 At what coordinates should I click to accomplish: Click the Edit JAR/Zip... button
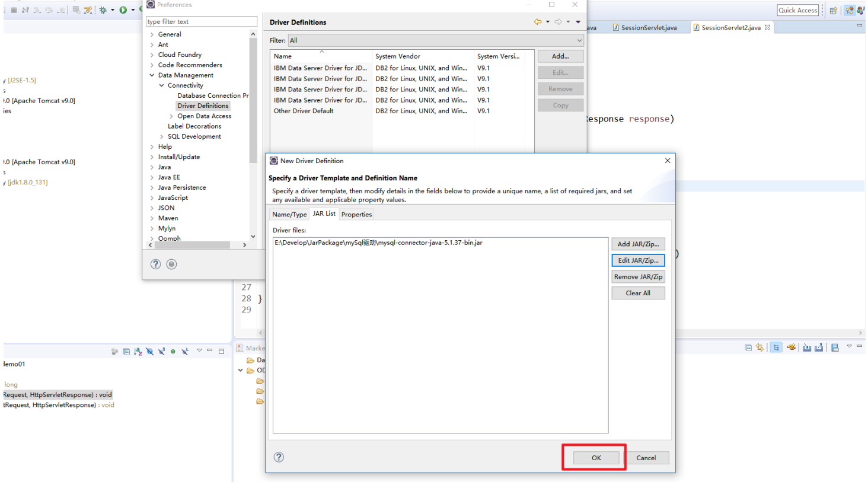click(638, 260)
